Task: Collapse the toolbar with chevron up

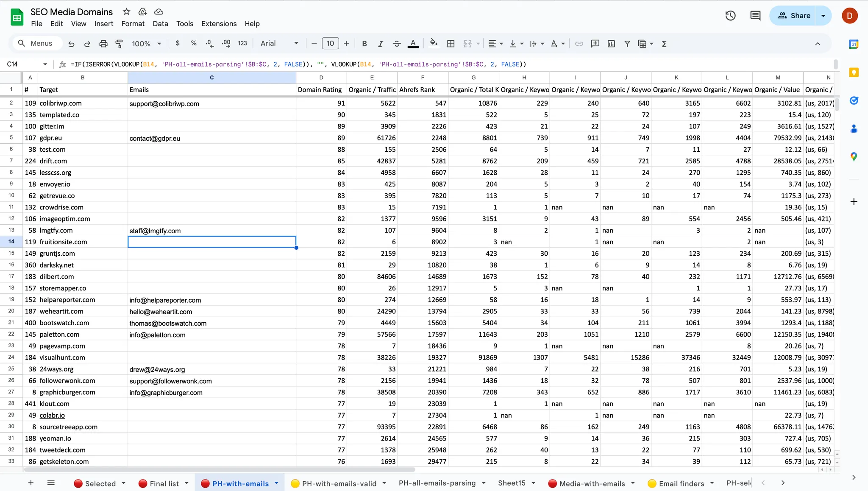Action: click(x=818, y=44)
